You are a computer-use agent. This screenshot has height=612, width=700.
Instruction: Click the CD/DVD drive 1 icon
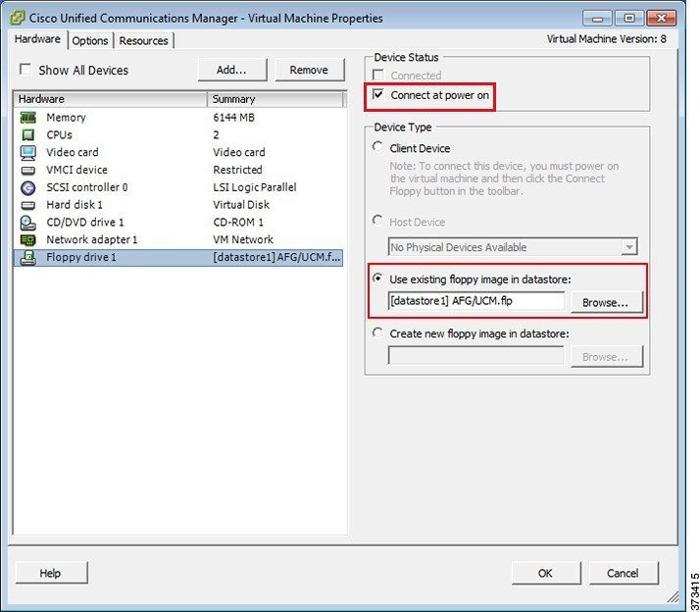[x=28, y=223]
